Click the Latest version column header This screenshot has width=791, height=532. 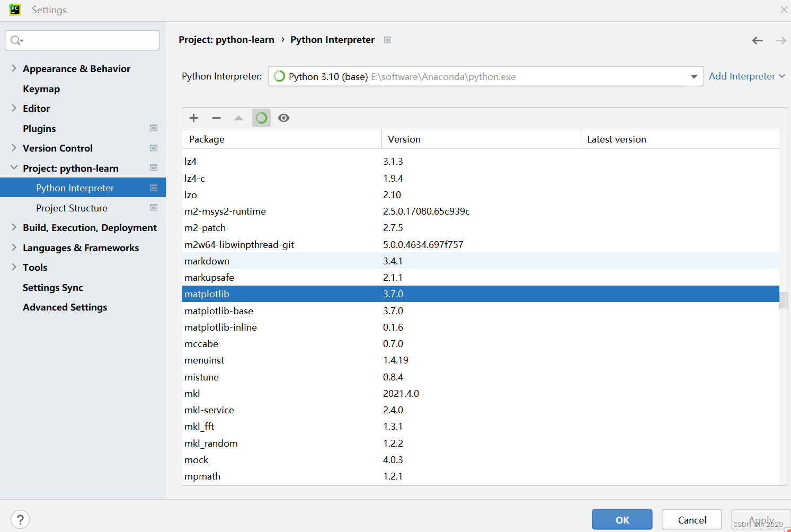coord(680,139)
